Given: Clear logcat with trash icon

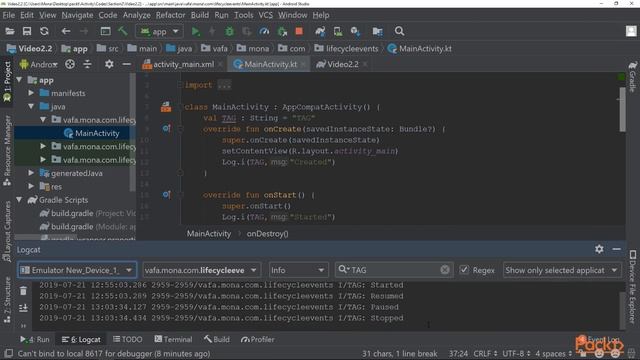Looking at the screenshot, I should point(23,291).
